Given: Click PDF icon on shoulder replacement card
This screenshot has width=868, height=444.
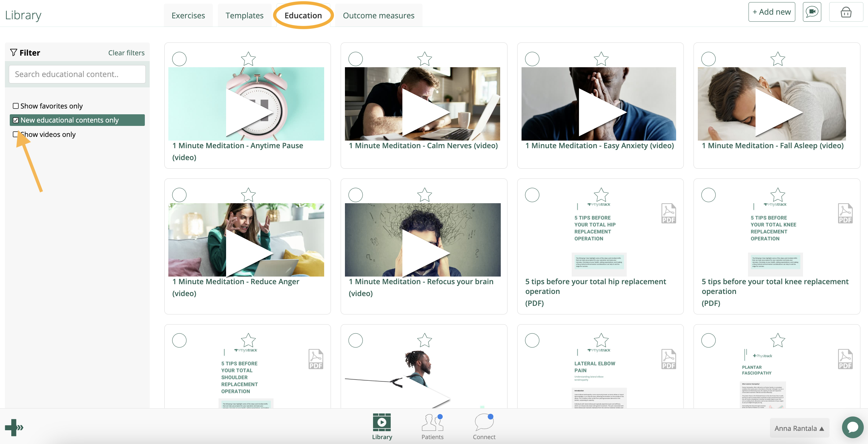Looking at the screenshot, I should 316,359.
